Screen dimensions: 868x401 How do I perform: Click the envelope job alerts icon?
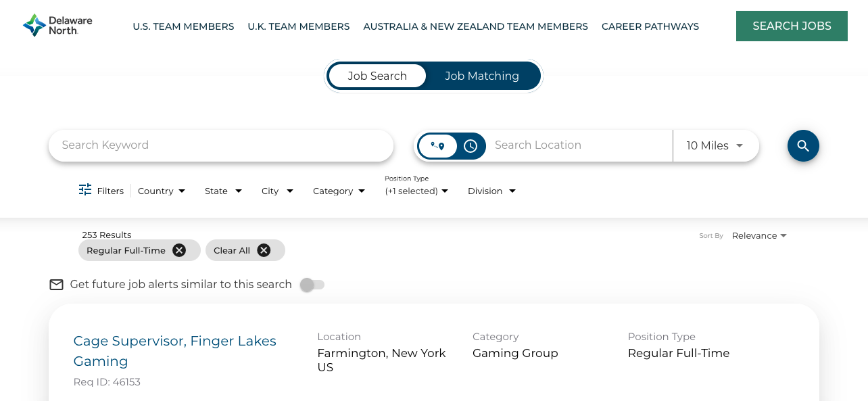point(57,285)
